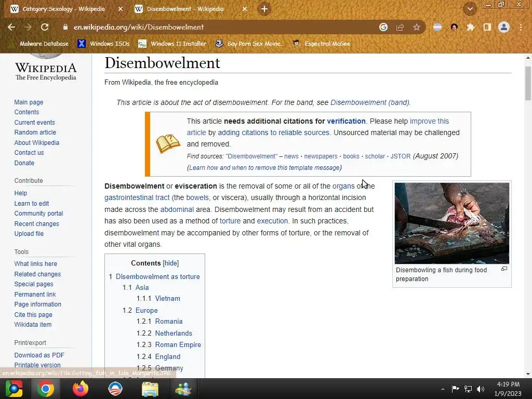Share this page via the share icon
The height and width of the screenshot is (399, 532).
click(400, 27)
